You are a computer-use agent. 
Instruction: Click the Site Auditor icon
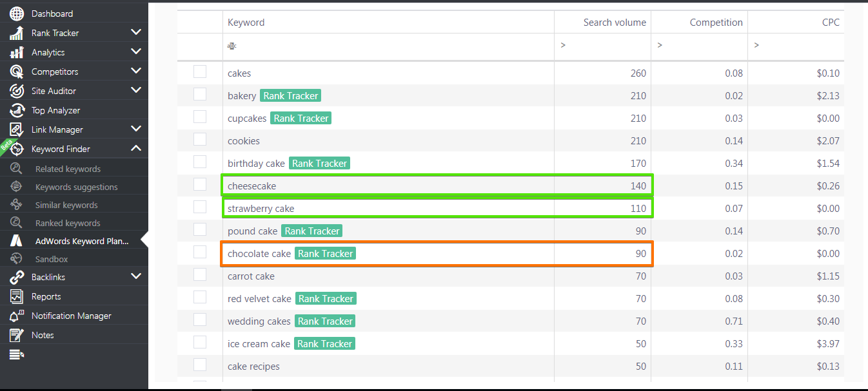click(x=17, y=91)
